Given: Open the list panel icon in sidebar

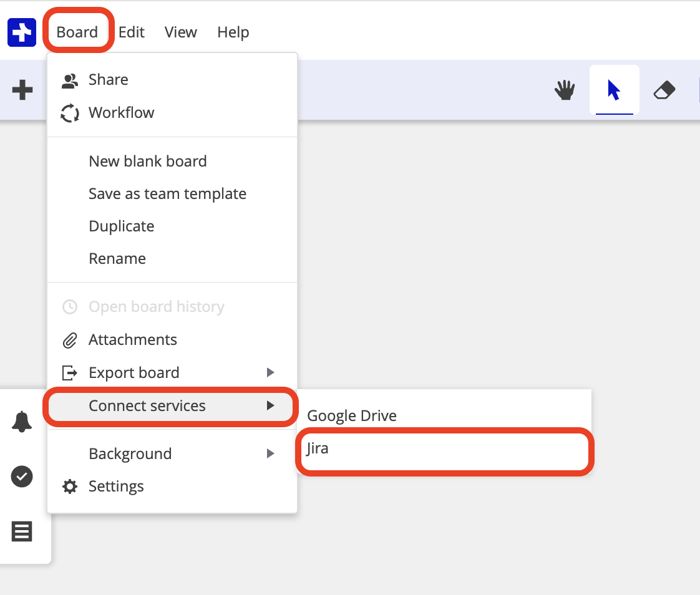Looking at the screenshot, I should point(22,532).
